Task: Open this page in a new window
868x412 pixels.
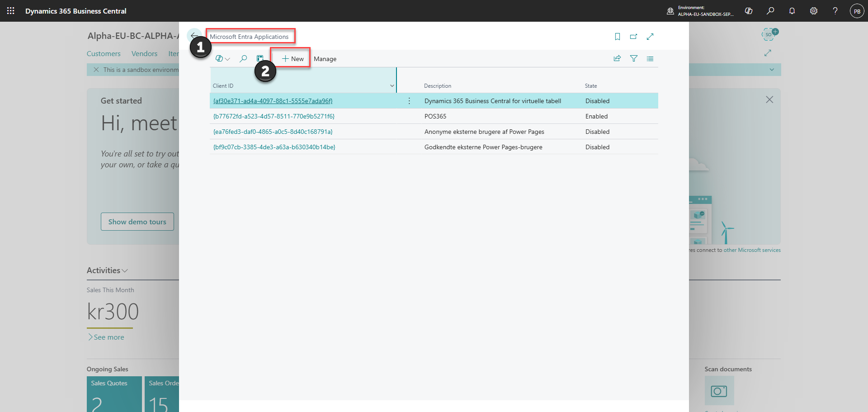Action: coord(633,37)
